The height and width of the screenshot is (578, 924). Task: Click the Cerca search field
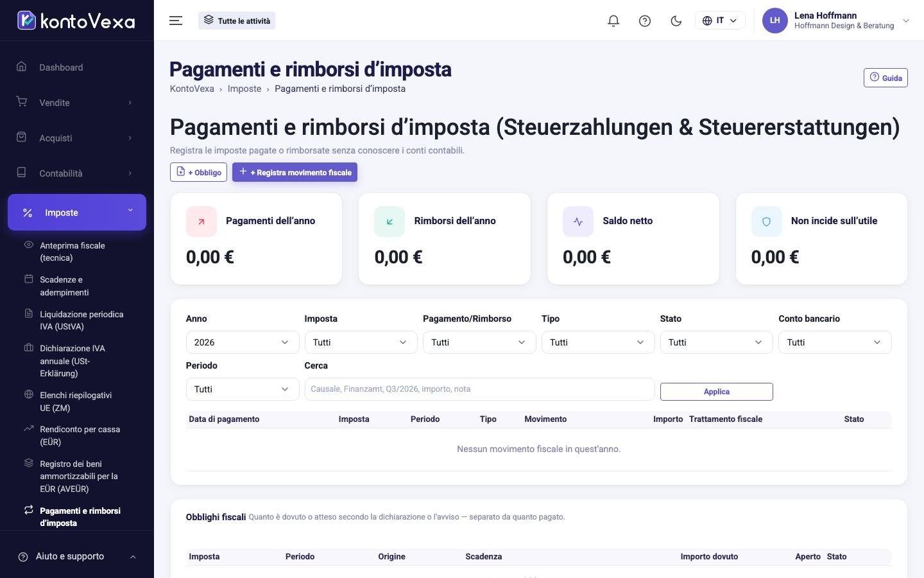(x=479, y=389)
